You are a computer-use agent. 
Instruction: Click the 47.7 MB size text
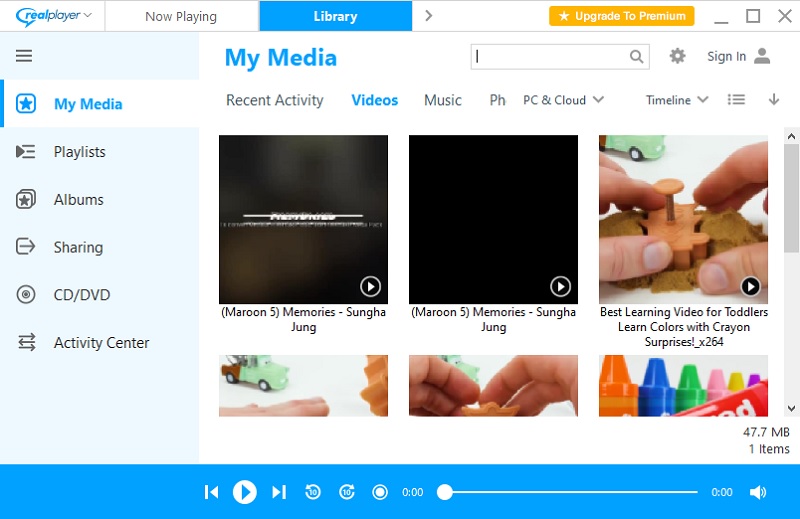coord(766,432)
